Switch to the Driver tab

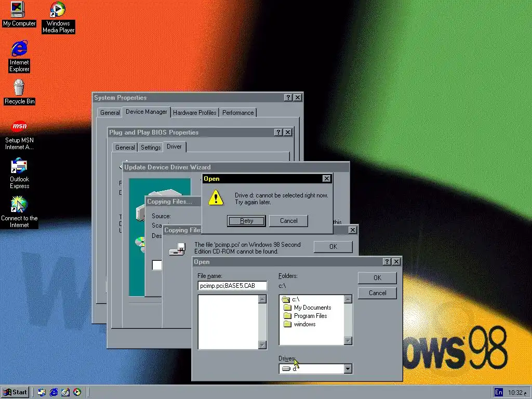174,147
